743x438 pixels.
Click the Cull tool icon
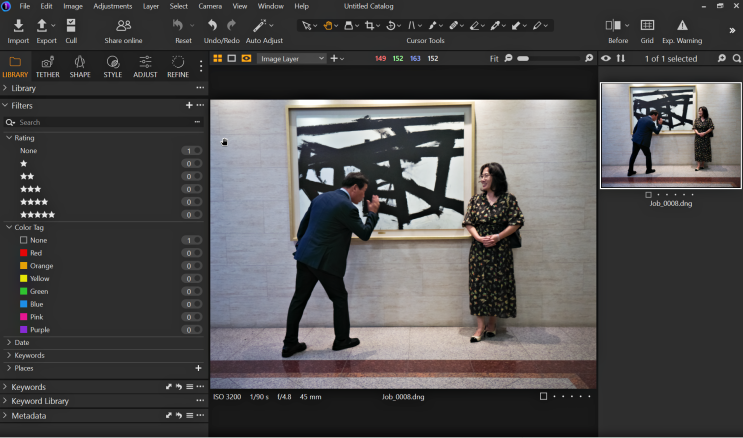pyautogui.click(x=72, y=26)
